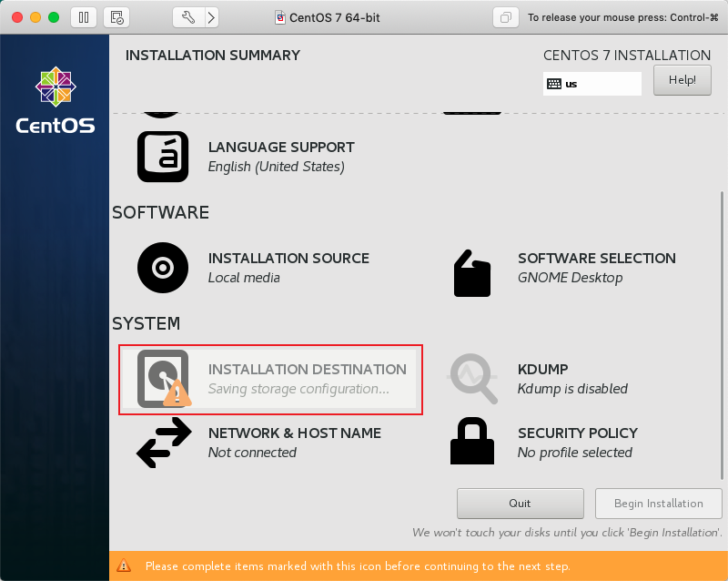The width and height of the screenshot is (728, 581).
Task: Click the Begin Installation button
Action: [658, 504]
